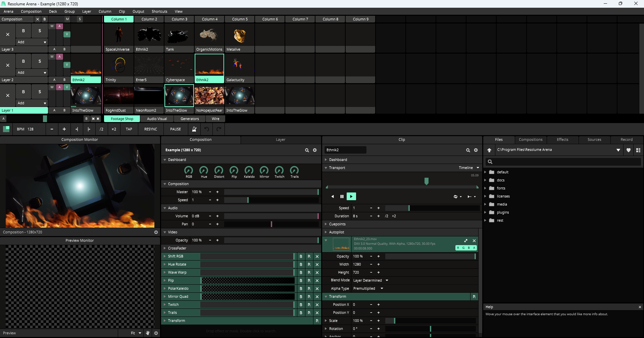Expand the media folder in Files
Viewport: 644px width, 338px height.
(485, 204)
